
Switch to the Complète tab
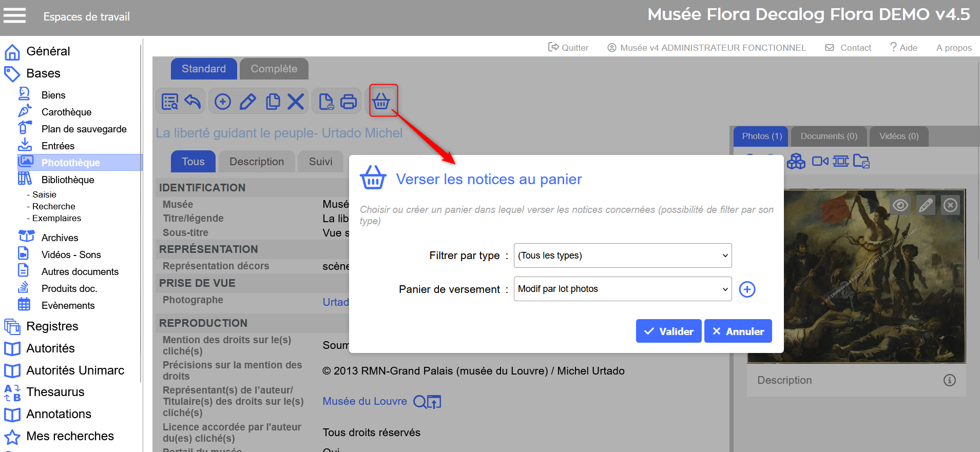click(274, 69)
